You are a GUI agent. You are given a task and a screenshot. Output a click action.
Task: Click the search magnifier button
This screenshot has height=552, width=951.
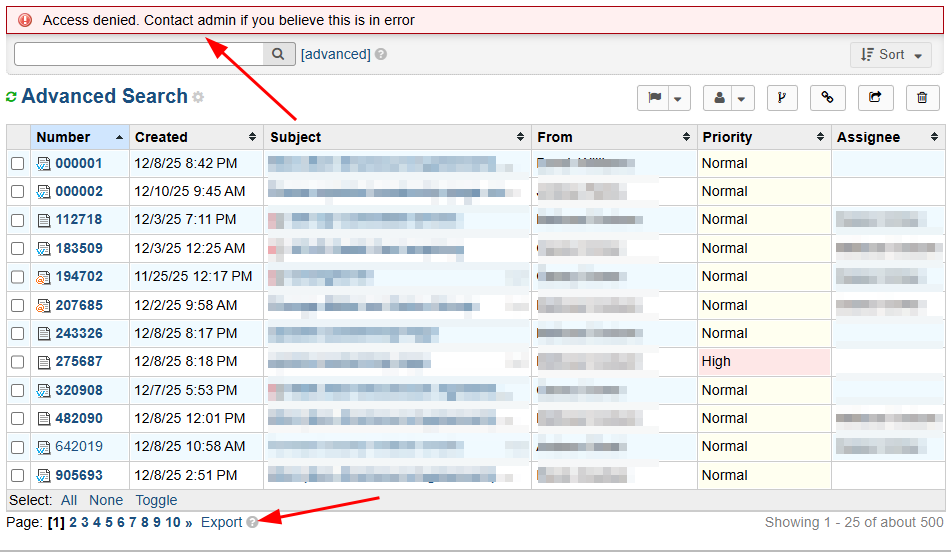[279, 55]
